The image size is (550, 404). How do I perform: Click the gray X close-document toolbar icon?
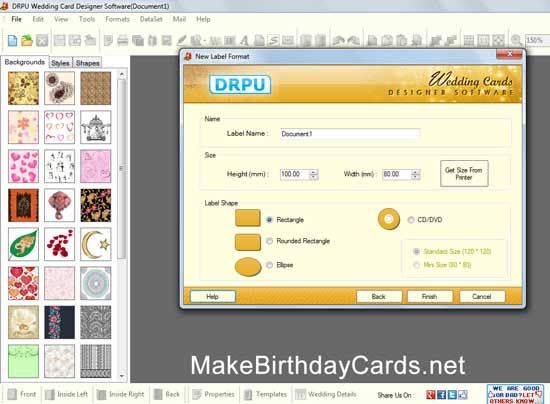(x=42, y=41)
